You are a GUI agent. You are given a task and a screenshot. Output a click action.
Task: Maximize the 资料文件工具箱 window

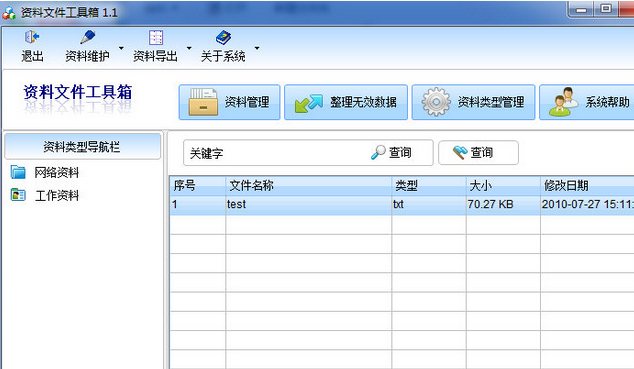[x=606, y=9]
